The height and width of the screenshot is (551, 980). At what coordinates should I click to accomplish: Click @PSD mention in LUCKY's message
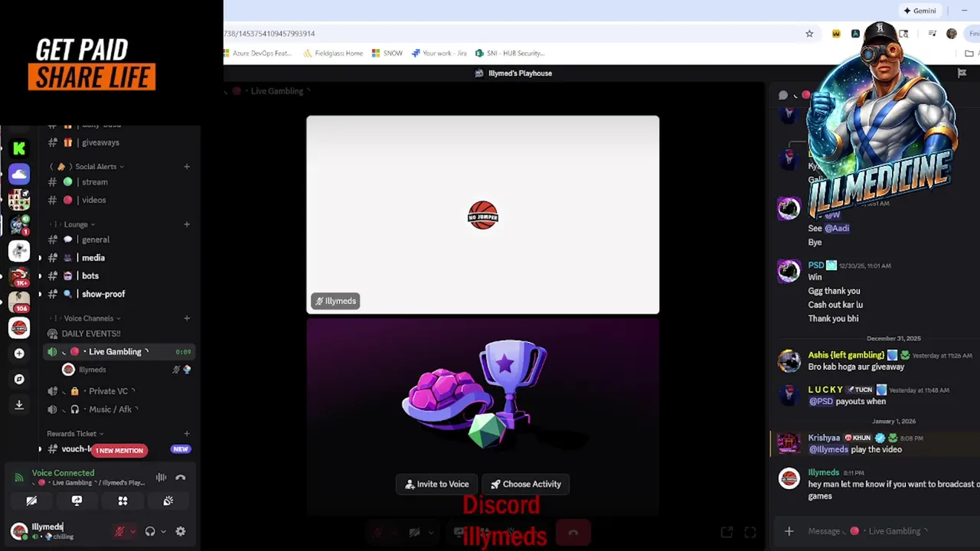coord(821,401)
